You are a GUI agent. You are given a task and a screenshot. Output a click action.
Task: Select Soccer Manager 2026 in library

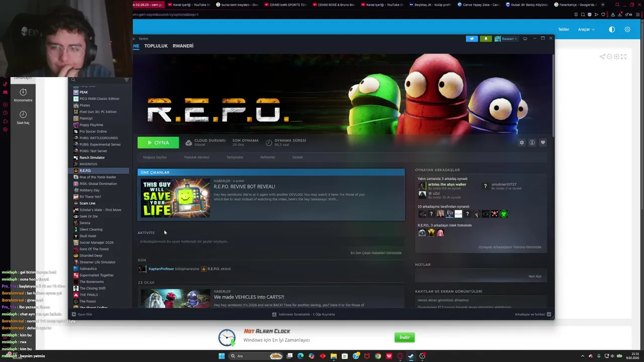coord(97,242)
